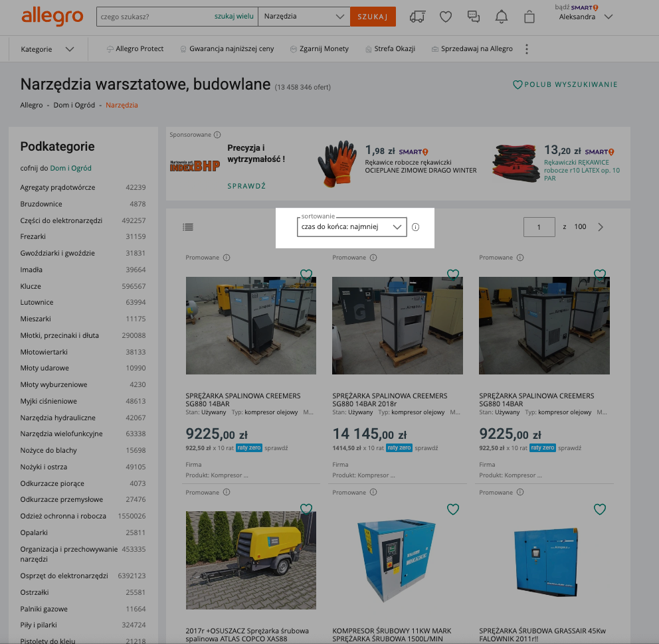Favorite the SG880 14BAR 2018r offer
Image resolution: width=659 pixels, height=644 pixels.
[453, 275]
